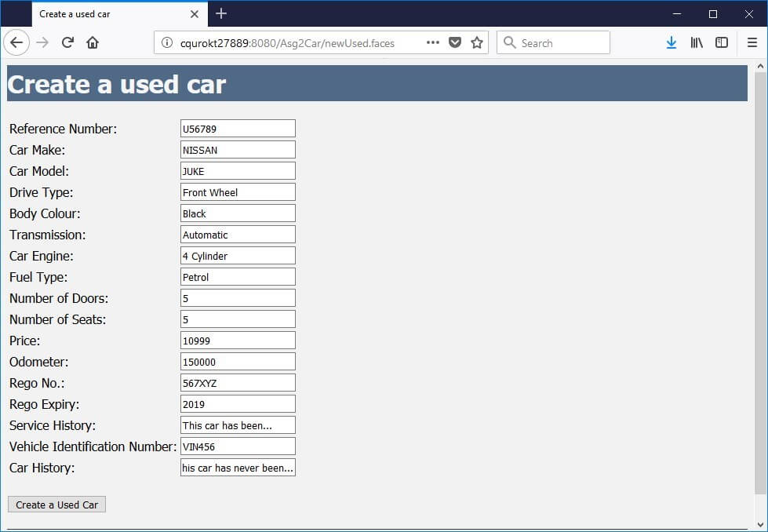The height and width of the screenshot is (532, 768).
Task: Show site information for this page
Action: pos(167,42)
